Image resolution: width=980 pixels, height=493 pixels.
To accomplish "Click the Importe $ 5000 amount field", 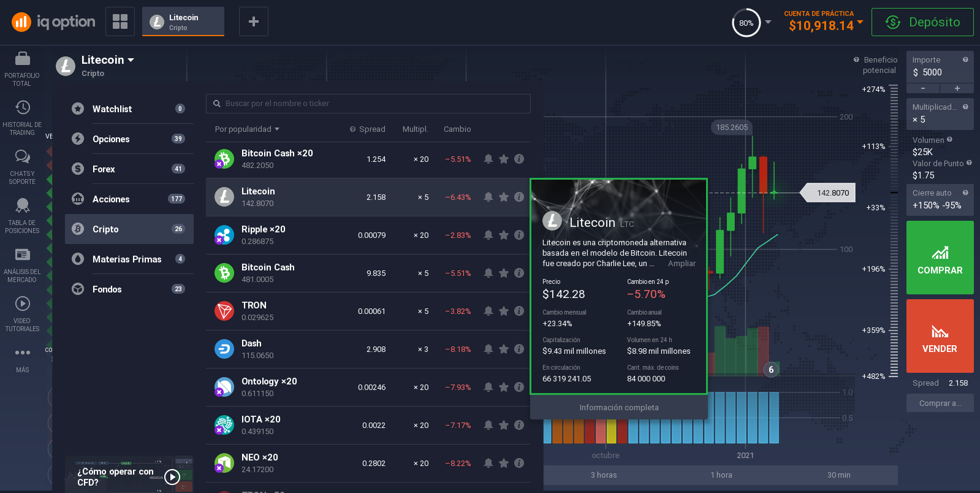I will [940, 67].
